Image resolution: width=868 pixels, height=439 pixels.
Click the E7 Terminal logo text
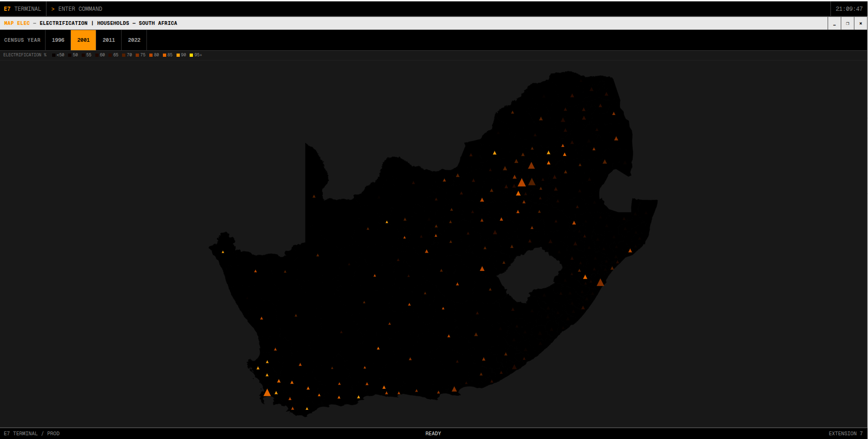(23, 9)
